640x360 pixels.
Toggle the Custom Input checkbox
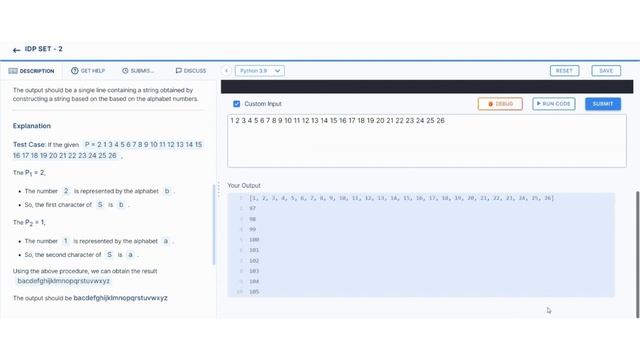pos(236,104)
